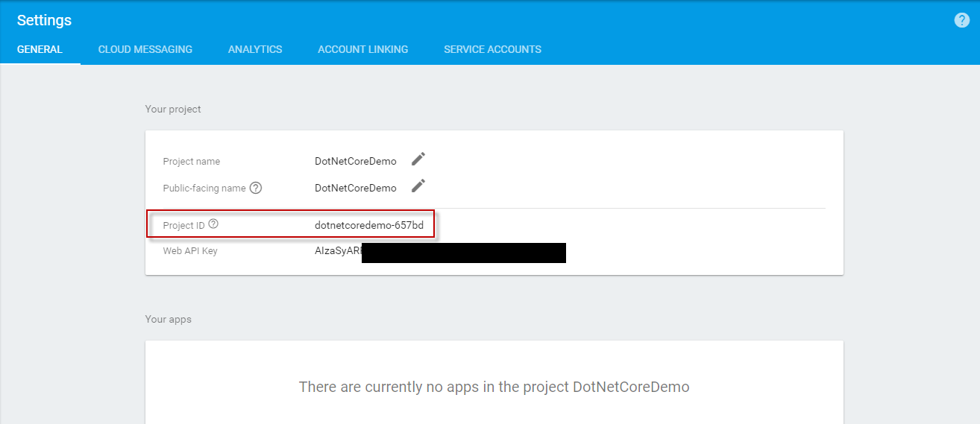This screenshot has width=980, height=424.
Task: Click the Web API Key value
Action: click(x=440, y=252)
